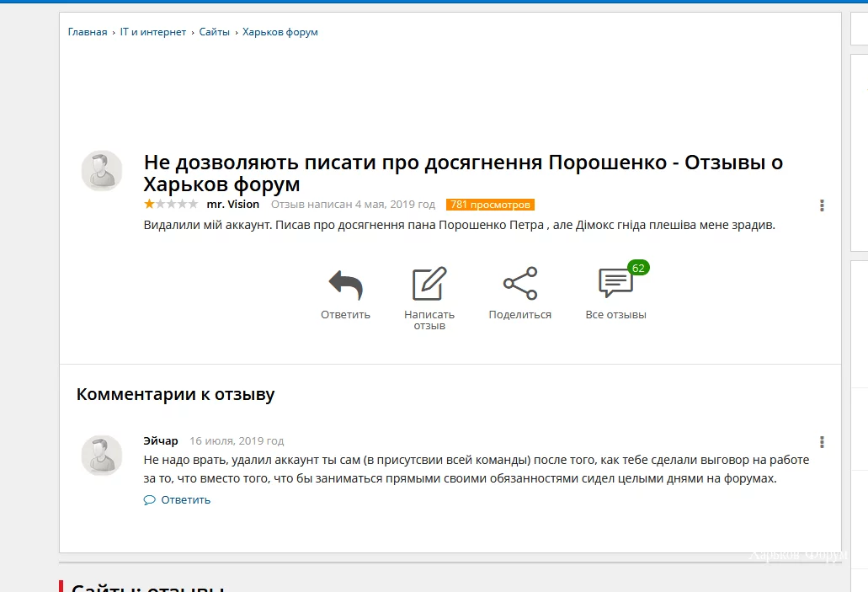Screen dimensions: 868x592
Task: Open the three-dot menu on the review
Action: tap(822, 205)
